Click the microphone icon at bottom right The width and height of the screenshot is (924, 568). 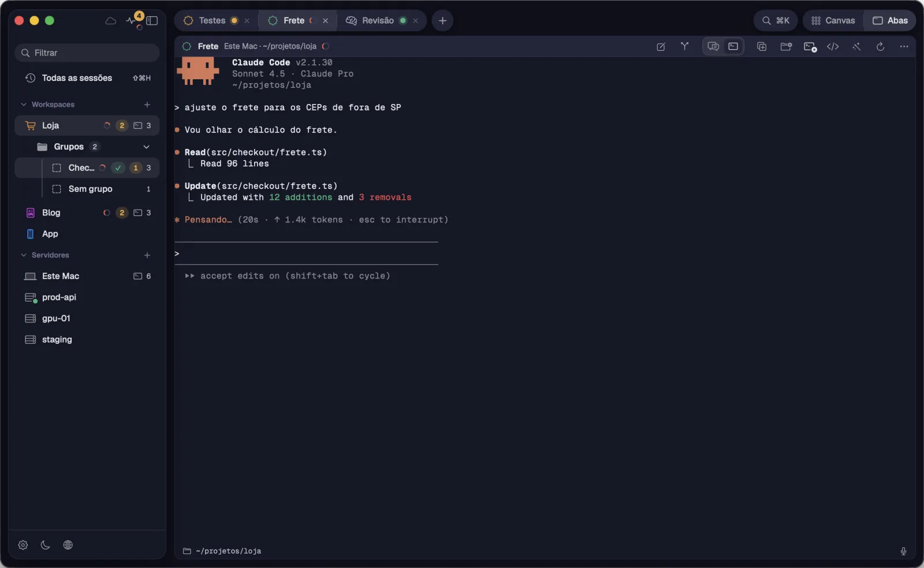[x=903, y=551]
